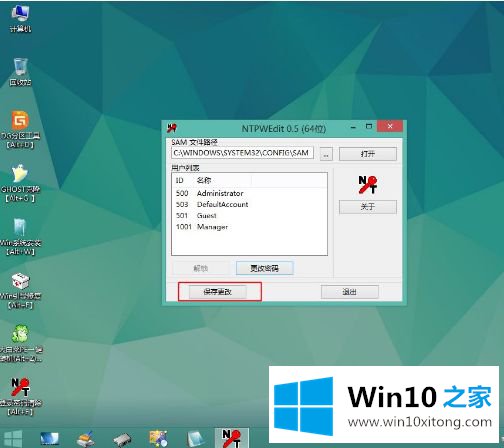This screenshot has height=448, width=504.
Task: Click the 保存更改 save changes button
Action: coord(218,292)
